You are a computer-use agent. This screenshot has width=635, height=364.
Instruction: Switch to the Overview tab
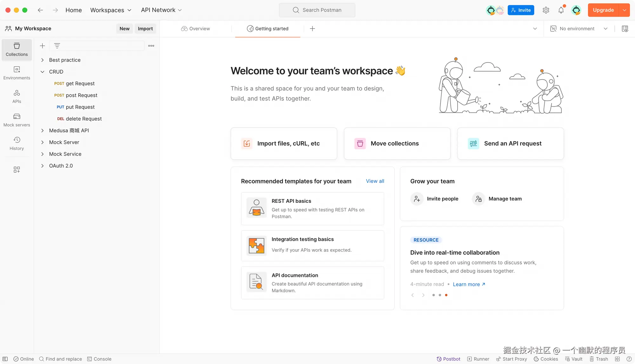(x=196, y=29)
